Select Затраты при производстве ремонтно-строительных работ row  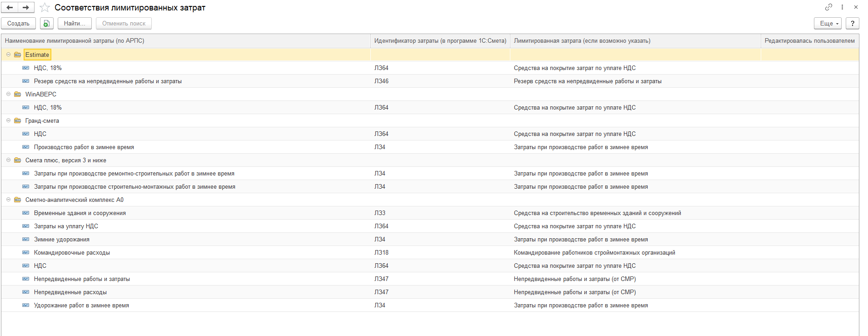click(430, 173)
